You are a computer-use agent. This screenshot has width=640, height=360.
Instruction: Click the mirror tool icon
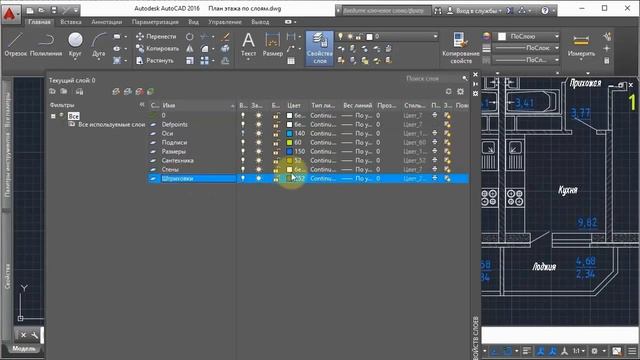point(190,49)
